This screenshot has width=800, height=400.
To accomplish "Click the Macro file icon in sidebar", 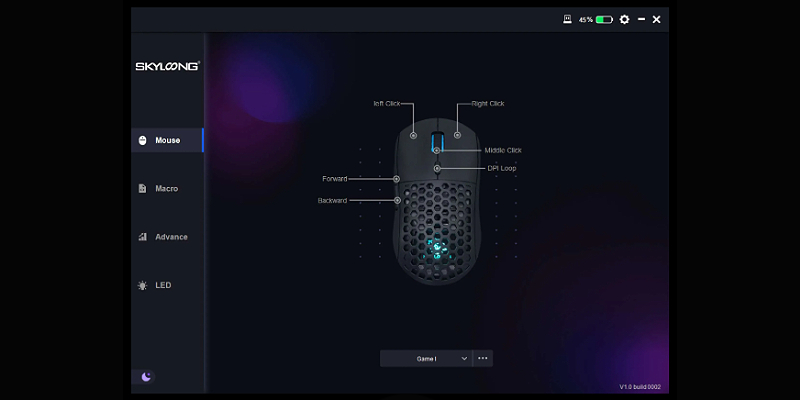I will (x=142, y=188).
